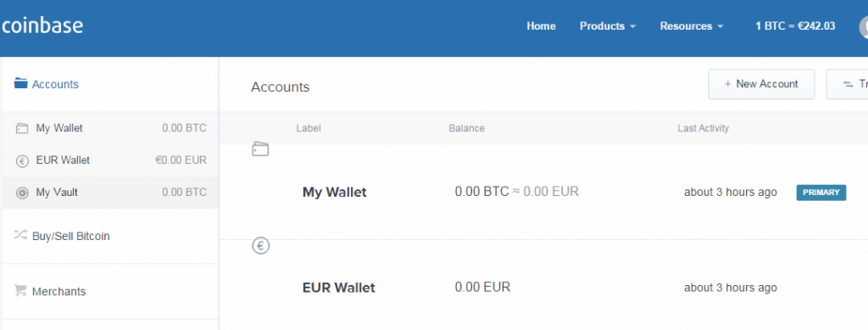Select Accounts in the sidebar
868x330 pixels.
(x=55, y=84)
